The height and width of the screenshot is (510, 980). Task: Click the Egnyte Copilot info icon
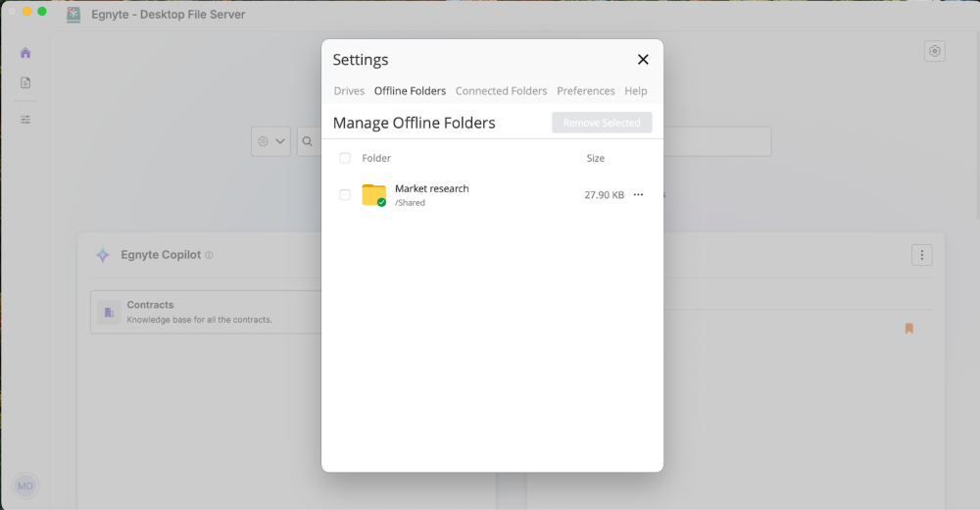click(x=210, y=255)
